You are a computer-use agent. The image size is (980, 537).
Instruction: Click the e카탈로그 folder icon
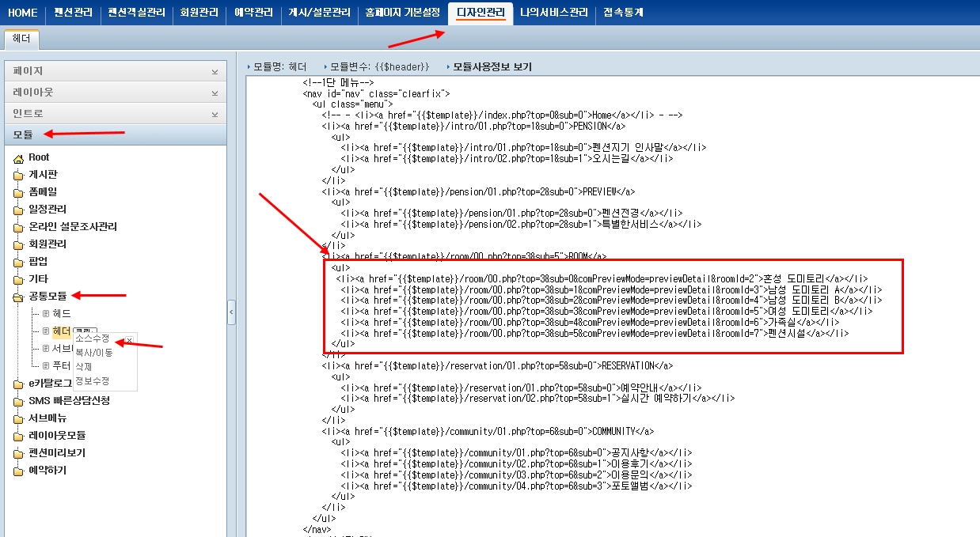[18, 384]
